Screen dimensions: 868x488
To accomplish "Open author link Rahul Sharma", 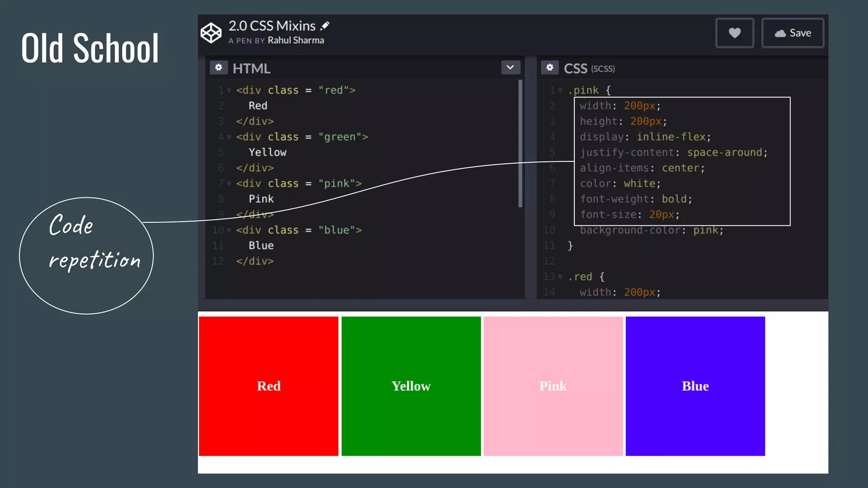I will 295,40.
